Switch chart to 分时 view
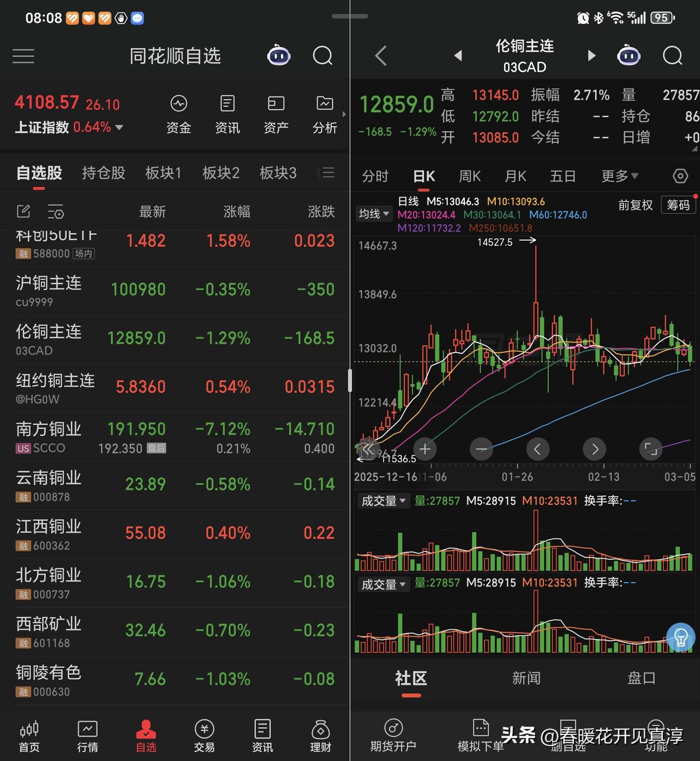Viewport: 700px width, 761px height. [x=375, y=176]
